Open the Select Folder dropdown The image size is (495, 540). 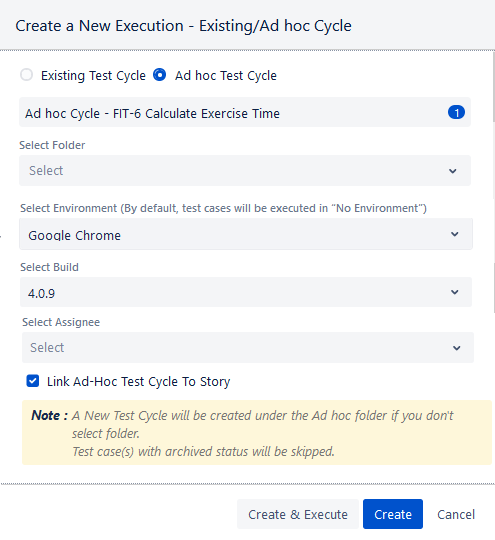coord(245,170)
